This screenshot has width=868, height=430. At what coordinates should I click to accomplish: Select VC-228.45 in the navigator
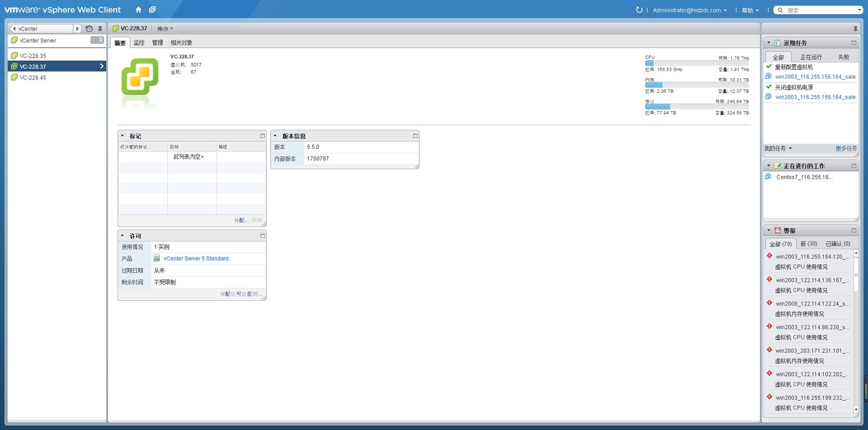click(57, 77)
